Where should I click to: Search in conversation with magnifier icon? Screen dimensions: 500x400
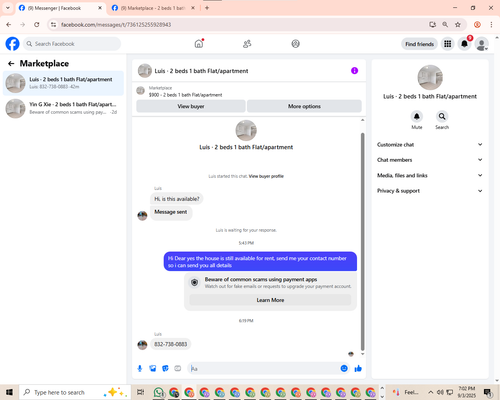(x=442, y=116)
